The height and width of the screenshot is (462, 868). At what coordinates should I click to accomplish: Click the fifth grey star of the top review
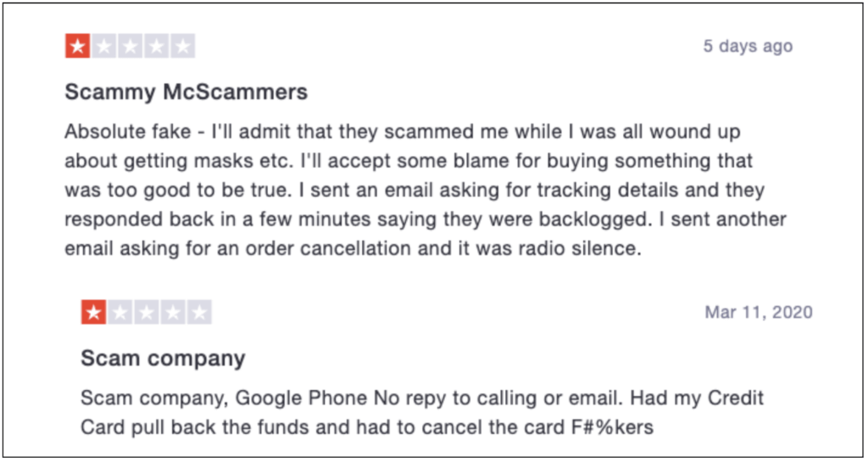click(x=183, y=46)
